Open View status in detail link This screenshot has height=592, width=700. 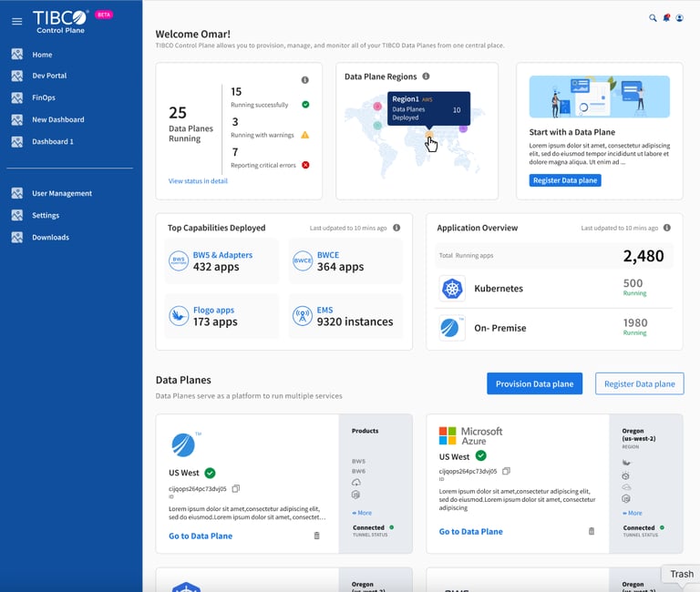pos(198,180)
